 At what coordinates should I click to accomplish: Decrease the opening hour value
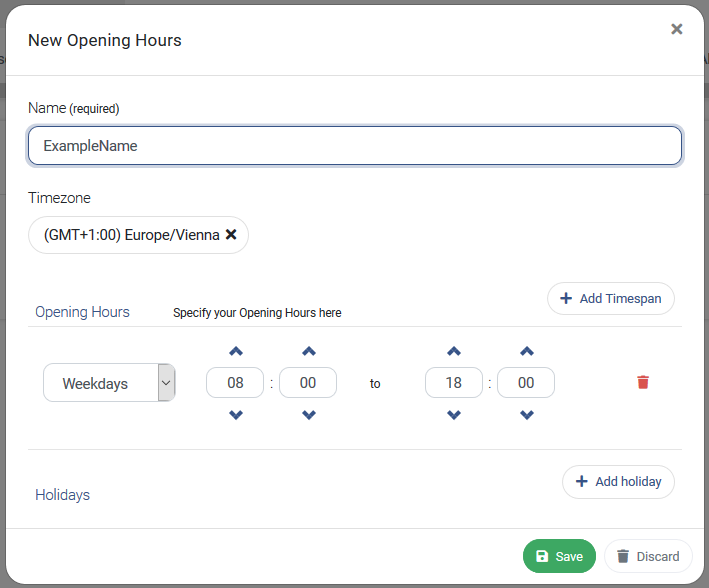(236, 414)
